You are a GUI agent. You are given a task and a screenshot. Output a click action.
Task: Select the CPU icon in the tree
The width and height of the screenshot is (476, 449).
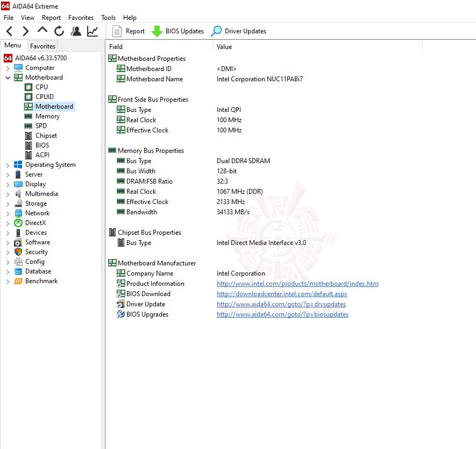(29, 87)
